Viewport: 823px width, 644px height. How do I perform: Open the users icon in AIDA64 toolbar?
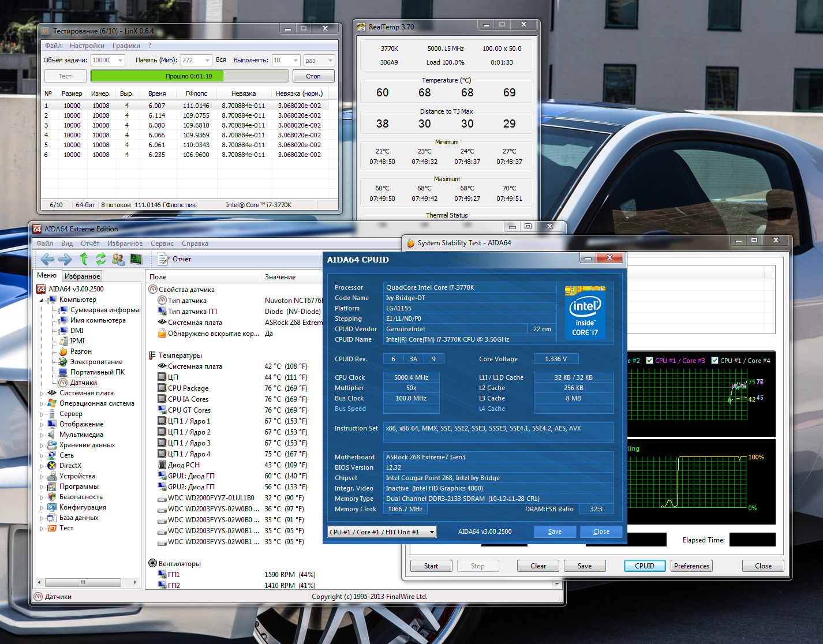118,259
